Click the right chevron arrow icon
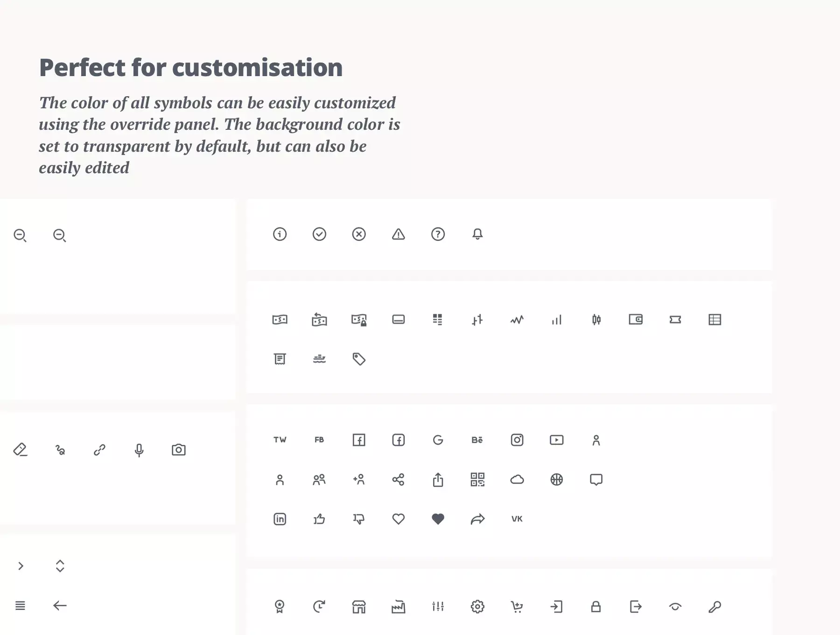The height and width of the screenshot is (635, 840). coord(21,566)
